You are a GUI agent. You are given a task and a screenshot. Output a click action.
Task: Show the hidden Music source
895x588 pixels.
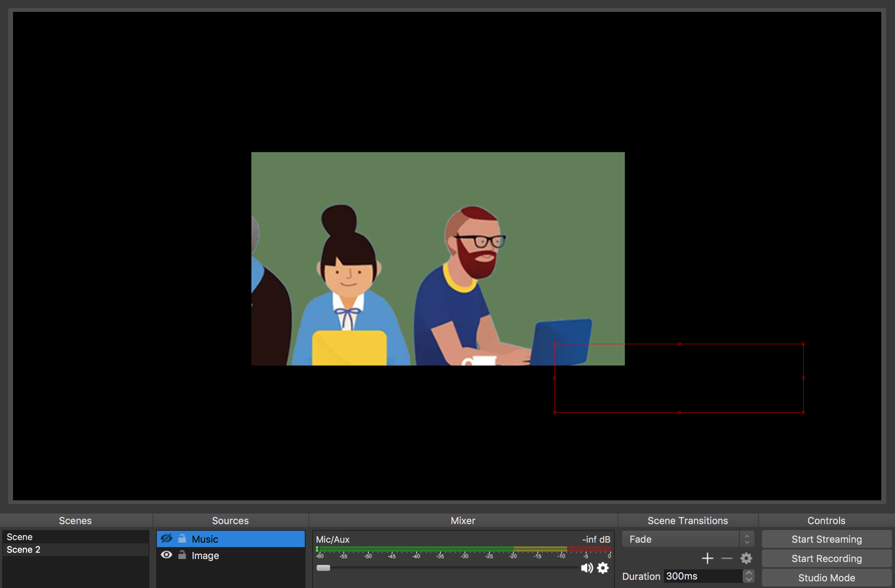pos(167,539)
